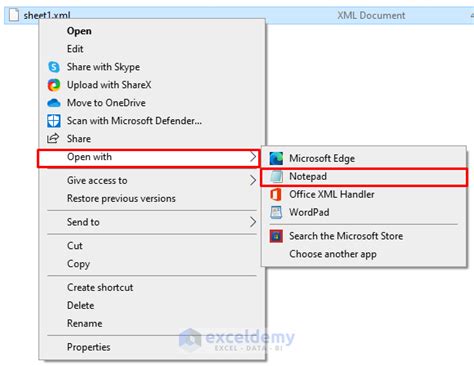This screenshot has width=474, height=366.
Task: Select Give access to entry
Action: (x=152, y=181)
